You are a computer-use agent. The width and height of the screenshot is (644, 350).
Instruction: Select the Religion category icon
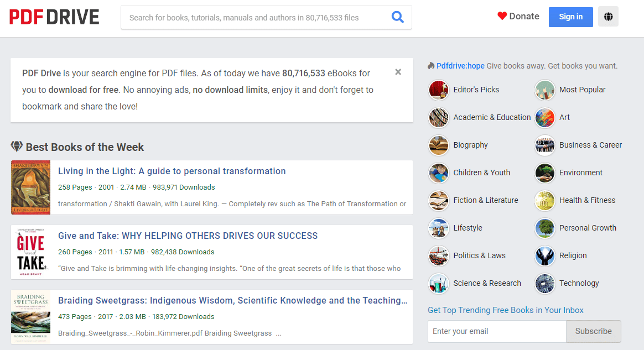[x=544, y=255]
